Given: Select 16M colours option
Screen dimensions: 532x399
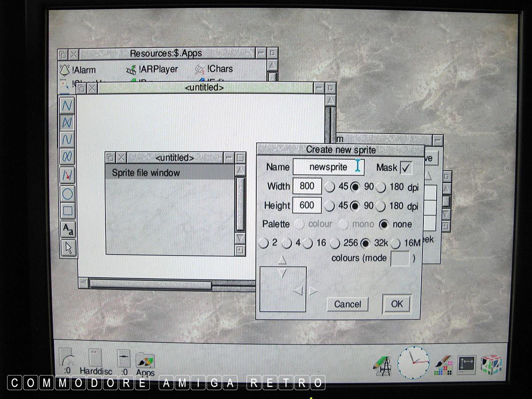Looking at the screenshot, I should point(396,243).
